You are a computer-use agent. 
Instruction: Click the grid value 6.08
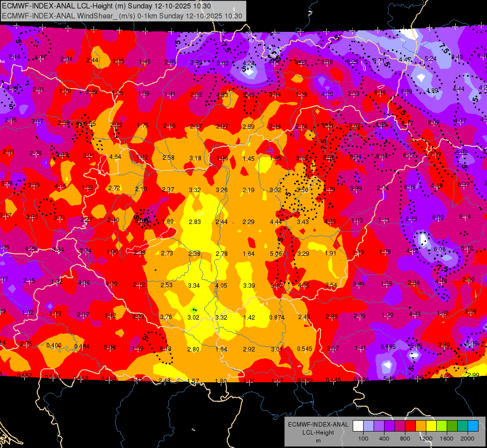point(439,249)
